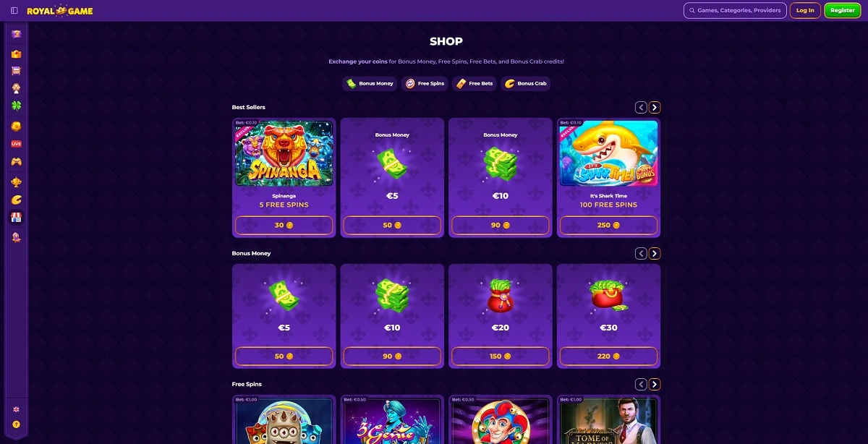Screen dimensions: 868x444
Task: Buy Spinanga 5 free spins for 30 coins
Action: [x=284, y=226]
